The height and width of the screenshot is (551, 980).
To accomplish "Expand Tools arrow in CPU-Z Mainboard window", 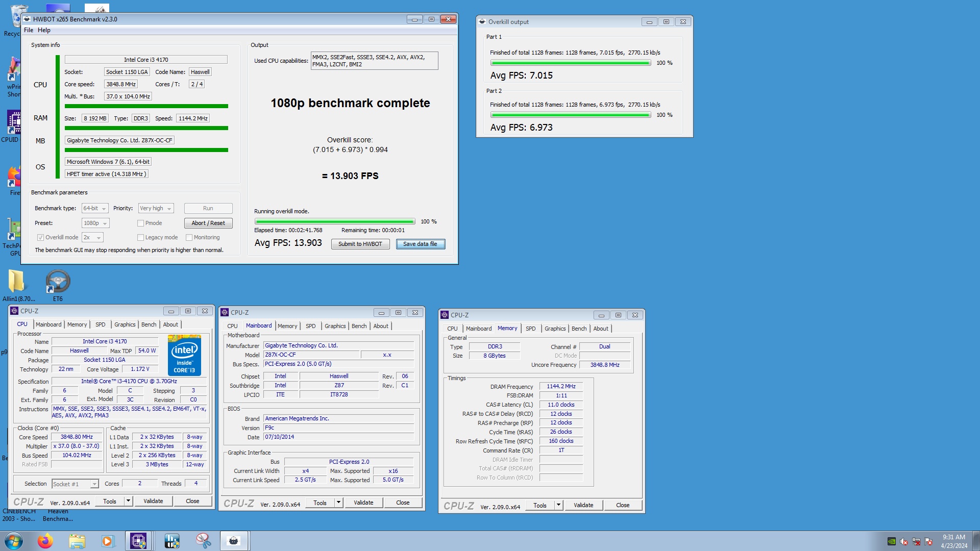I will click(338, 503).
